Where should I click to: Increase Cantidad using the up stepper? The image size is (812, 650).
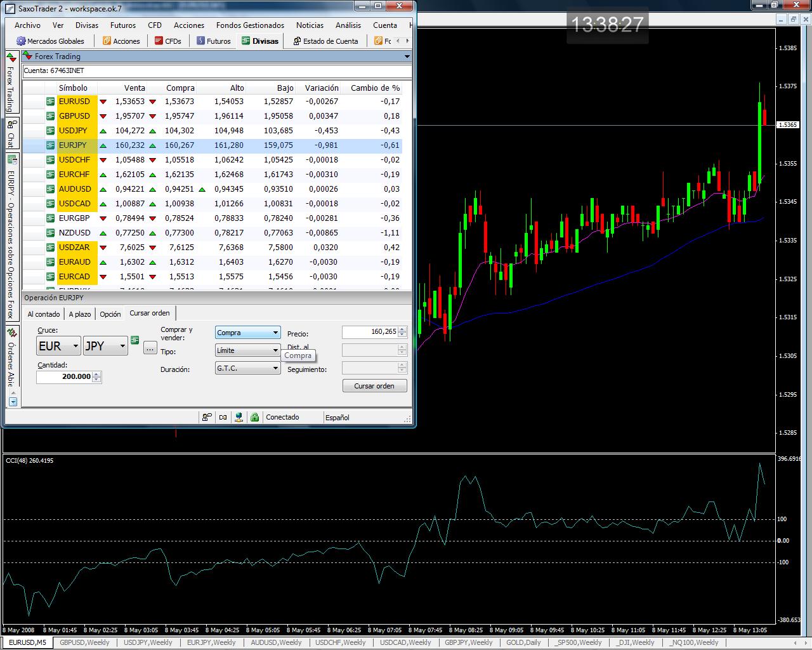pos(96,374)
